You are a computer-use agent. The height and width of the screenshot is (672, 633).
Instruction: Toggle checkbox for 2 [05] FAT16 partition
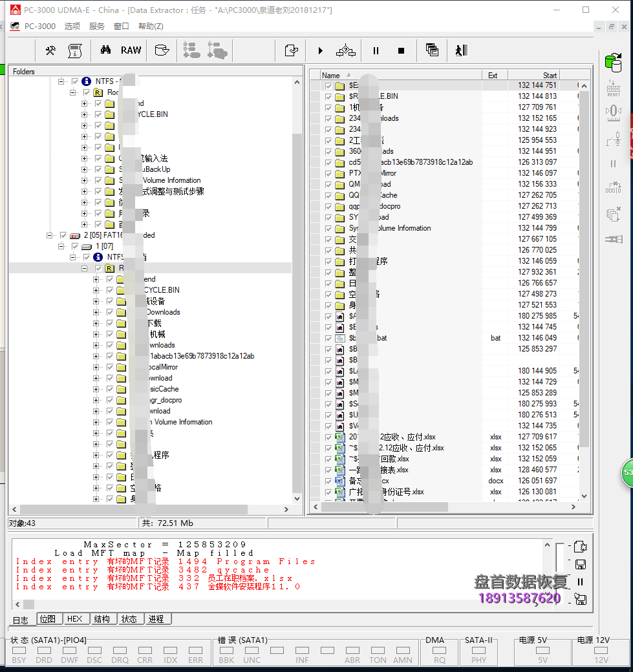[63, 235]
